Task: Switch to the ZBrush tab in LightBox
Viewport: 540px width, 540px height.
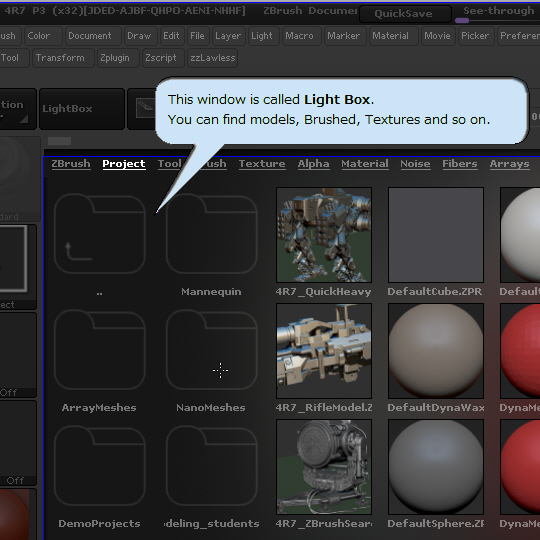Action: coord(71,164)
